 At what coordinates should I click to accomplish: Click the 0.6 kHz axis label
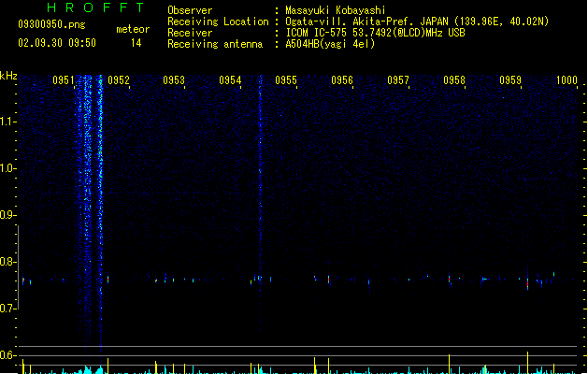click(x=7, y=355)
